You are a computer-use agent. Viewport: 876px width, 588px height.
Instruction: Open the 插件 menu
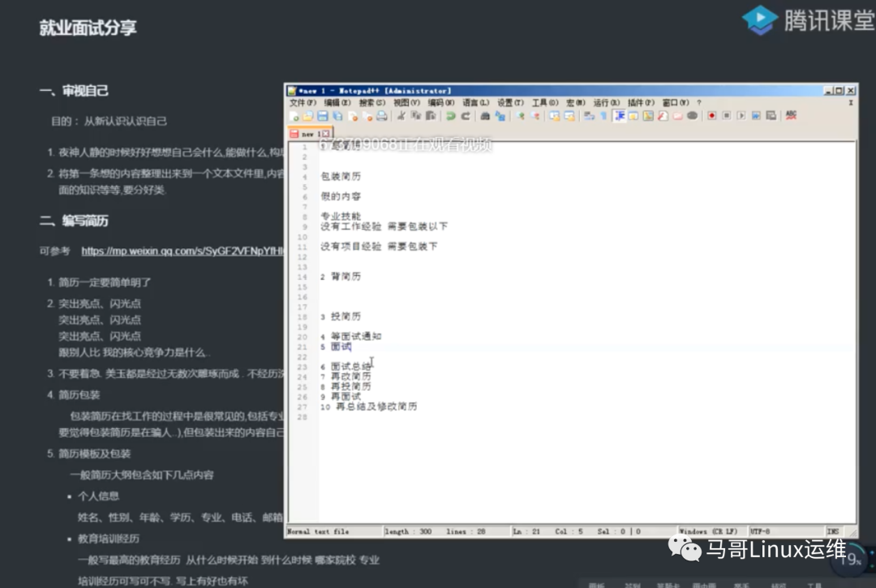[640, 102]
